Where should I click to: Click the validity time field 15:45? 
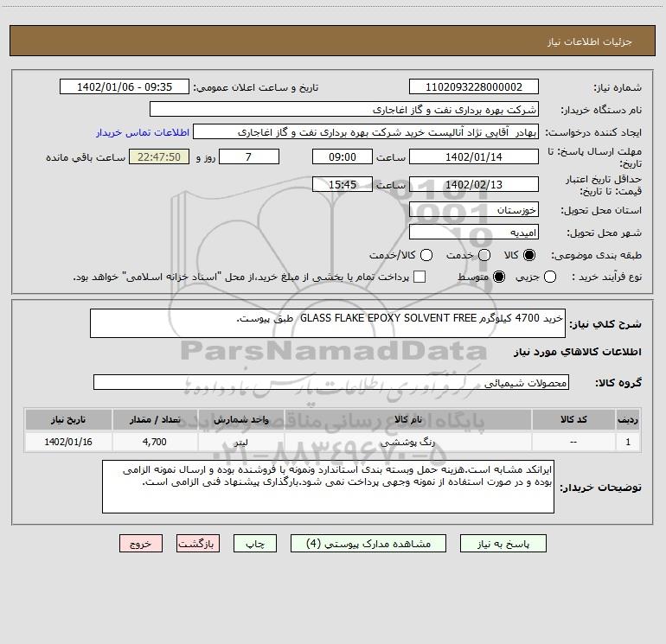pyautogui.click(x=343, y=185)
